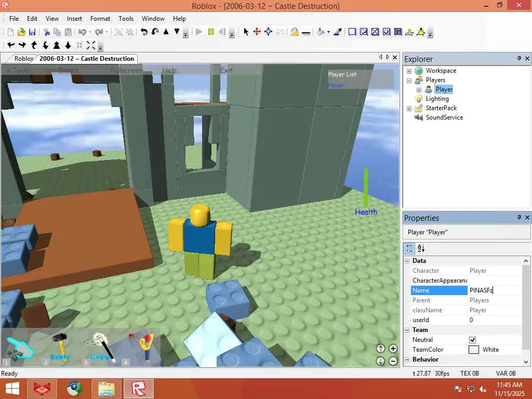The image size is (532, 399).
Task: Expand the StarterPack tree node
Action: 409,109
